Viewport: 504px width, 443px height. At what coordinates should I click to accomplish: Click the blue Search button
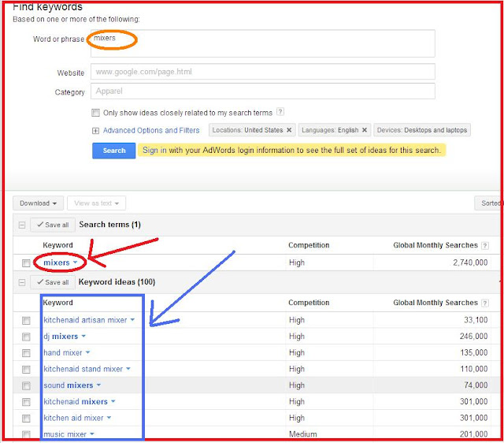tap(113, 151)
